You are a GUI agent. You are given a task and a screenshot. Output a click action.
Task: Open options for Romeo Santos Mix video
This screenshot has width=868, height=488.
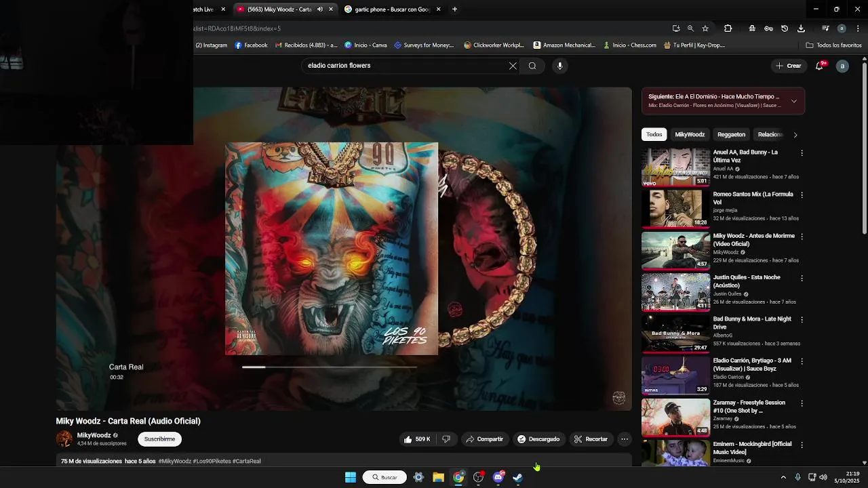tap(802, 195)
